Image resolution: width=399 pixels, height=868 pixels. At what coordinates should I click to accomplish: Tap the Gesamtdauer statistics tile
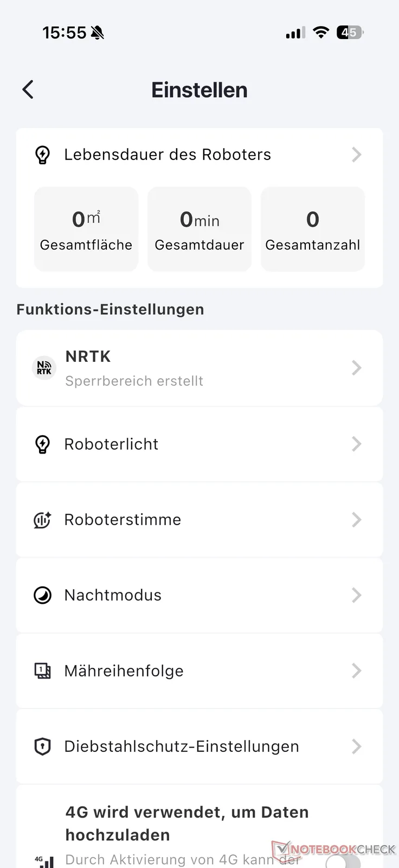point(200,229)
